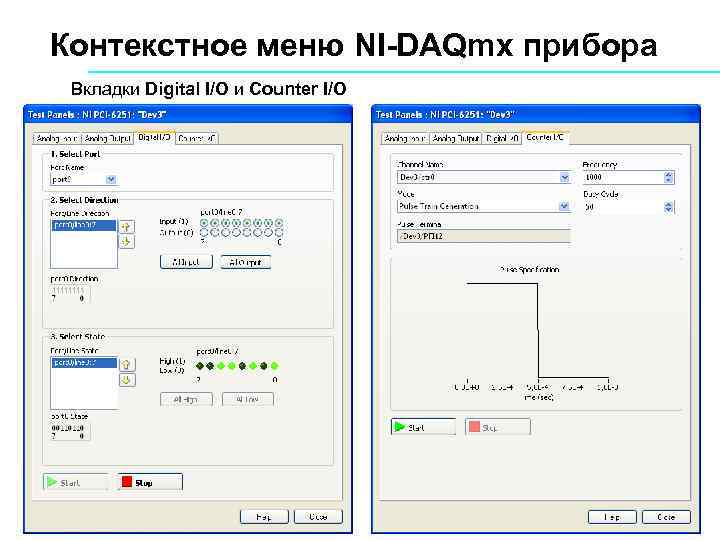Click the All Input button
720x540 pixels.
pyautogui.click(x=186, y=262)
